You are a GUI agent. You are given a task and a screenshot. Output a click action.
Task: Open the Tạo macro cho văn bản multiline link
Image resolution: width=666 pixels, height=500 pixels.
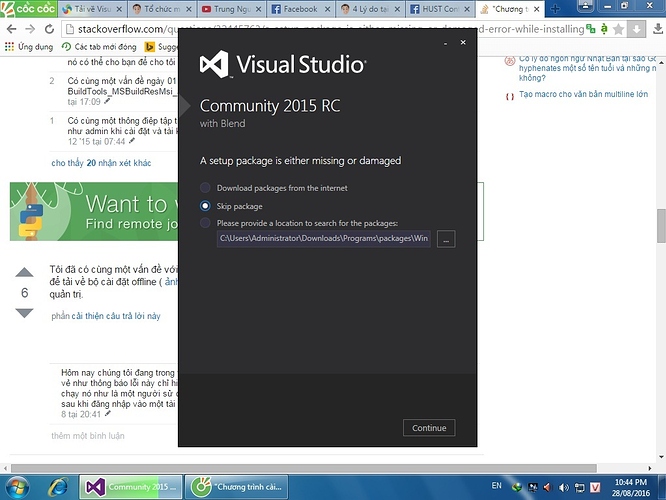coord(584,94)
